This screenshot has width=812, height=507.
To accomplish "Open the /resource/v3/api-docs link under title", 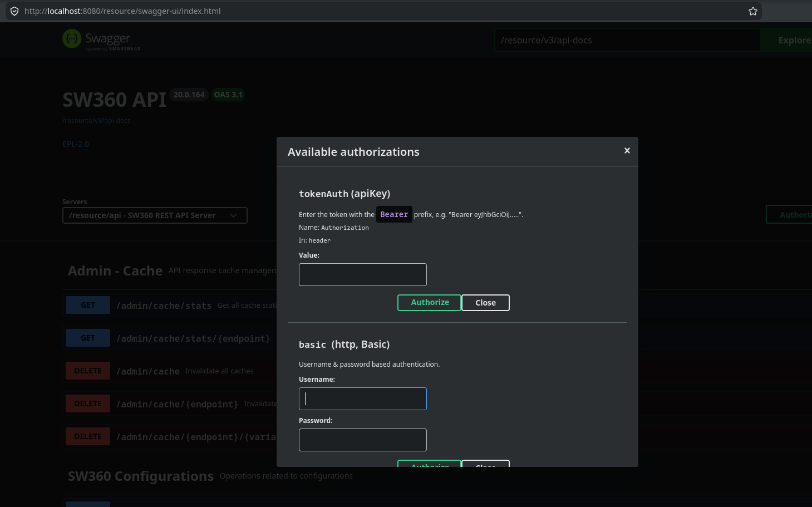I will pyautogui.click(x=96, y=120).
